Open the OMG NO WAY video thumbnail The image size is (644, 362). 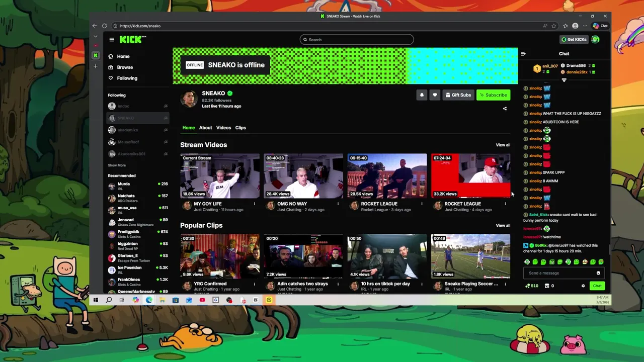[303, 176]
